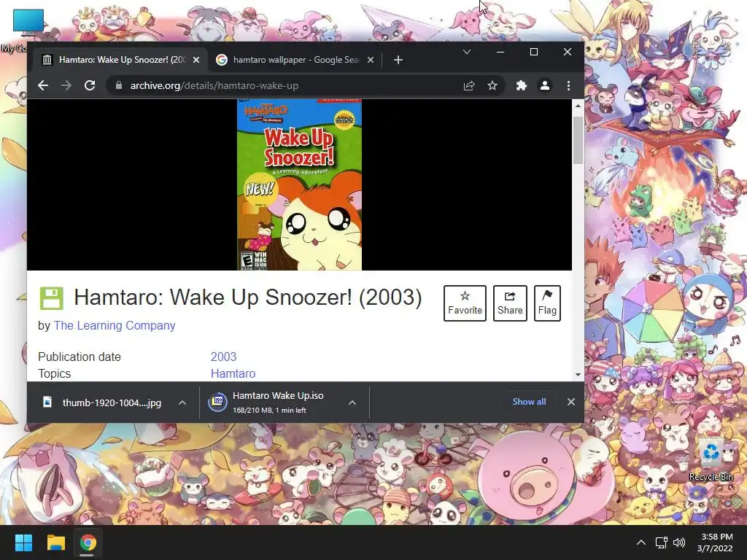Flag this archive item
Viewport: 747px width, 560px height.
[x=547, y=303]
